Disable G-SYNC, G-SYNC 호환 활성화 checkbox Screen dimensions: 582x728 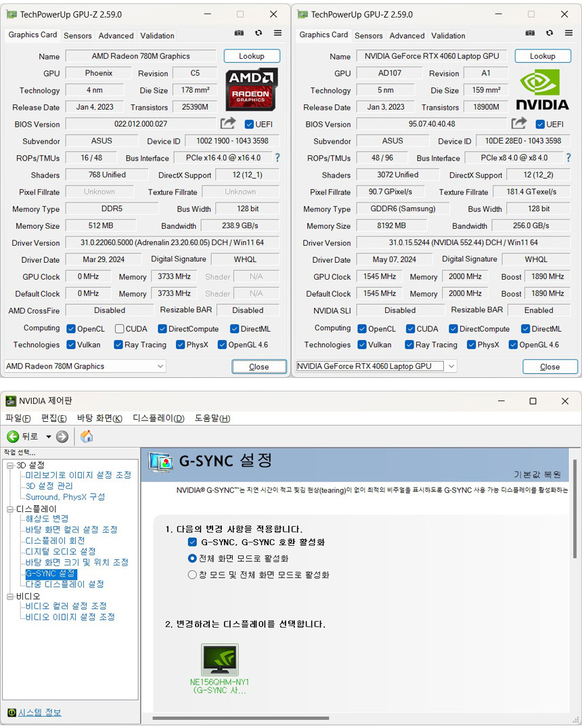point(193,542)
